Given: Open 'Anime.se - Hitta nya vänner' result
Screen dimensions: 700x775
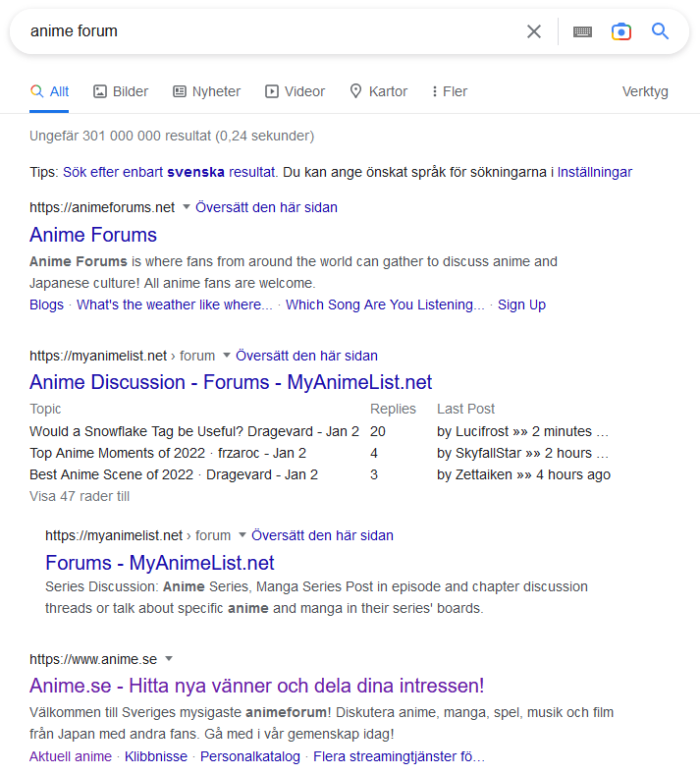Looking at the screenshot, I should pyautogui.click(x=257, y=686).
